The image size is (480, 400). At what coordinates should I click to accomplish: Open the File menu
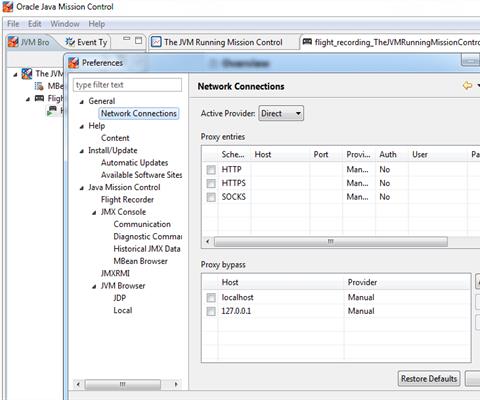click(13, 24)
